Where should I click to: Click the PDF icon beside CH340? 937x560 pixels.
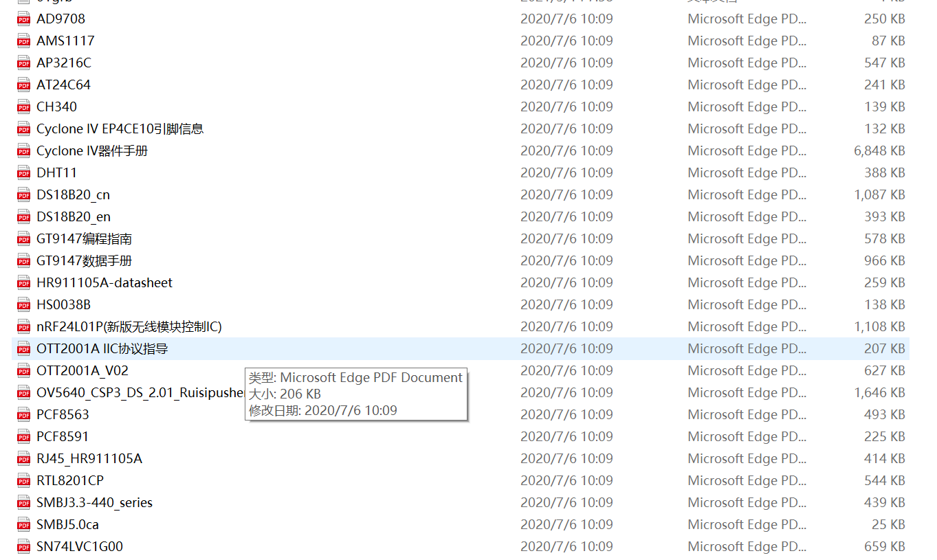click(x=24, y=107)
